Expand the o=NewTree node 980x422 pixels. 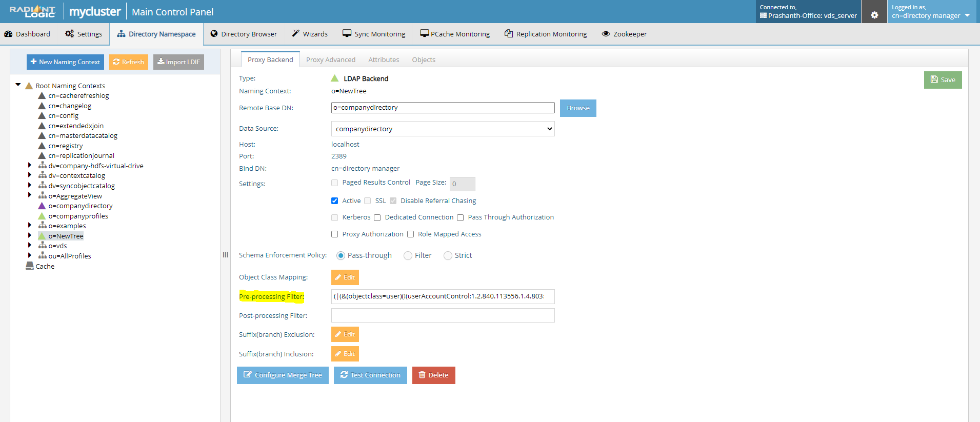(29, 235)
